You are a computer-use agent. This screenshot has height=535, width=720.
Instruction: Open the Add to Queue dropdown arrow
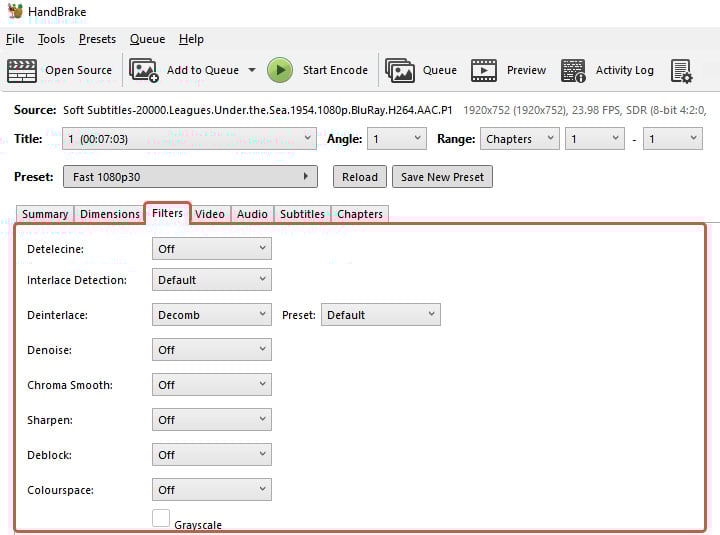click(x=252, y=70)
